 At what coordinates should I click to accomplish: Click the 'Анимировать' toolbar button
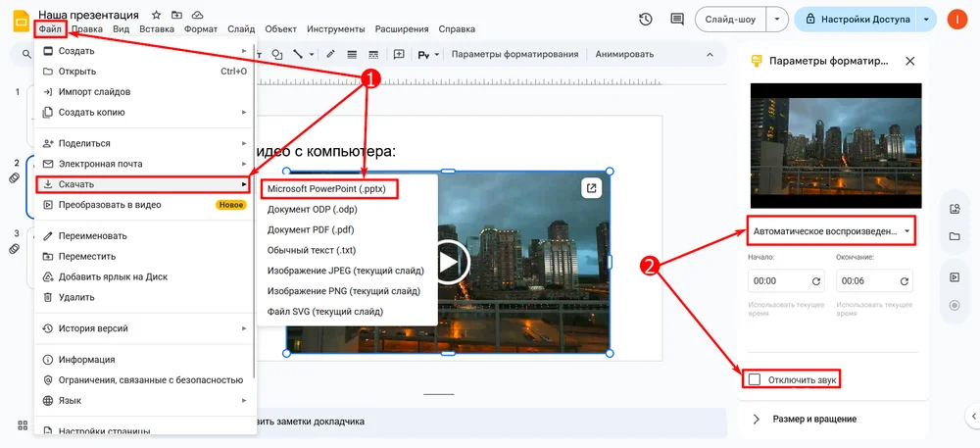click(625, 54)
